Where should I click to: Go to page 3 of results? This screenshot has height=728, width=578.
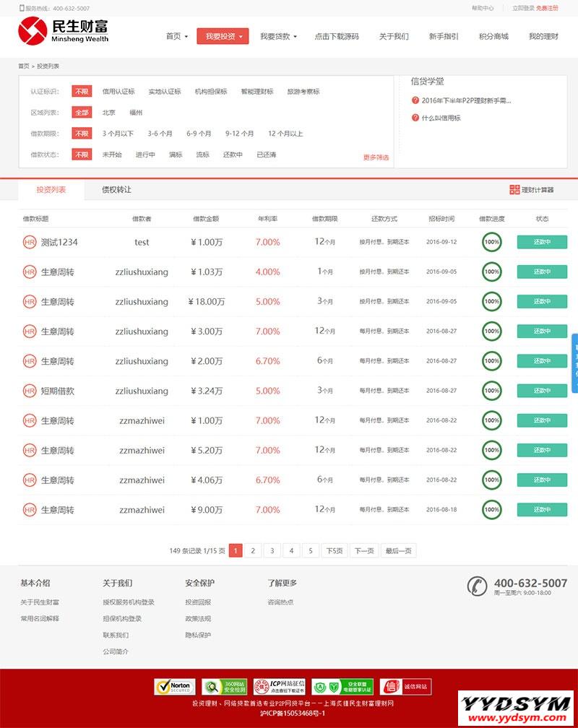tap(272, 551)
